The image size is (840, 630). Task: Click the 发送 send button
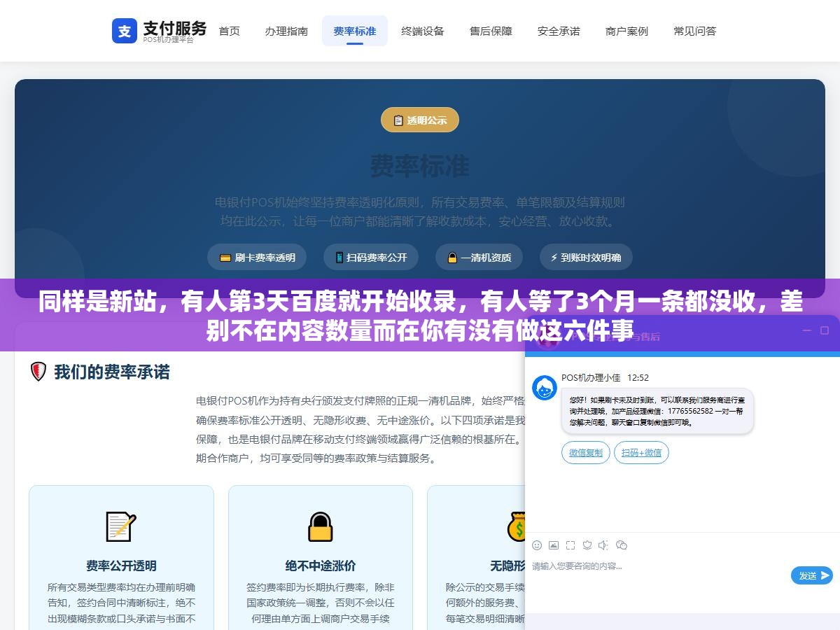click(812, 575)
